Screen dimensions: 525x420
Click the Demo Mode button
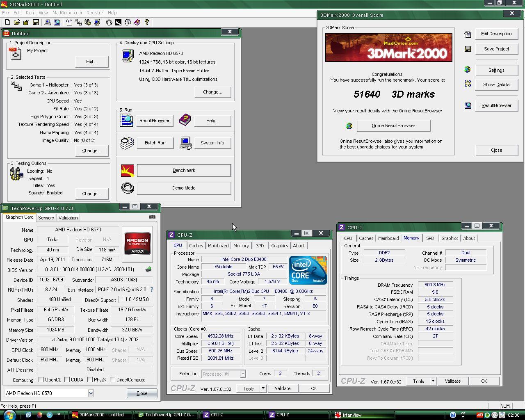[184, 188]
